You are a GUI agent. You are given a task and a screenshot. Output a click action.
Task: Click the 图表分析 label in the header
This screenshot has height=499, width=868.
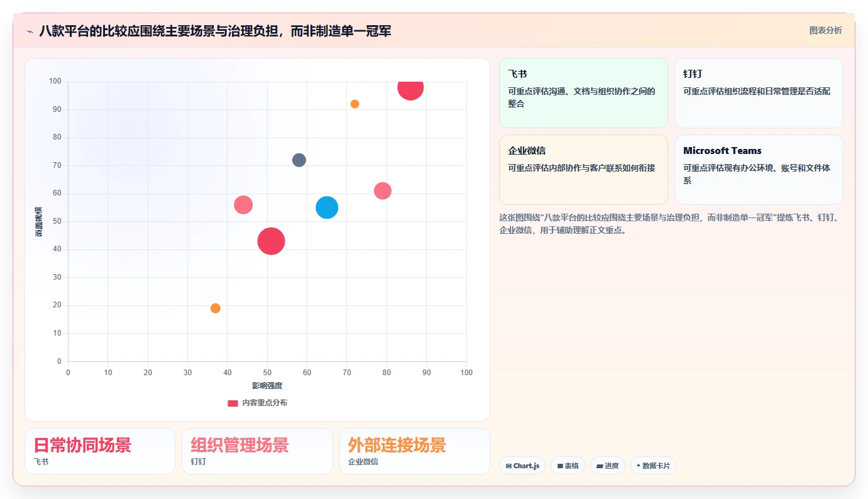[825, 30]
